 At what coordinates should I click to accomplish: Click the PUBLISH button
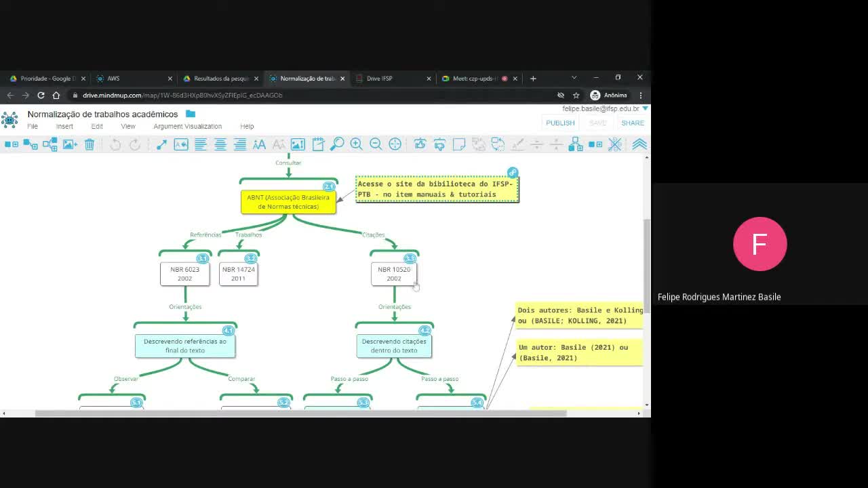[x=560, y=123]
